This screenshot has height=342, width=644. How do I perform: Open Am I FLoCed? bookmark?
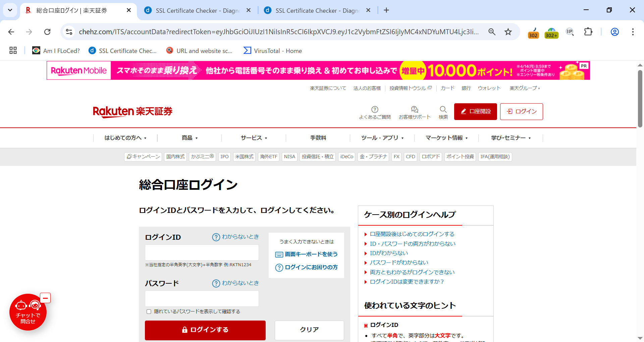tap(56, 51)
